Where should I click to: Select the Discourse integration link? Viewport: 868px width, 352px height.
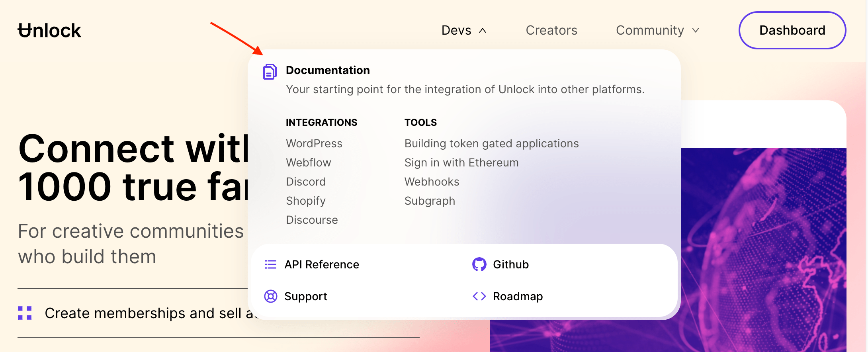(312, 220)
